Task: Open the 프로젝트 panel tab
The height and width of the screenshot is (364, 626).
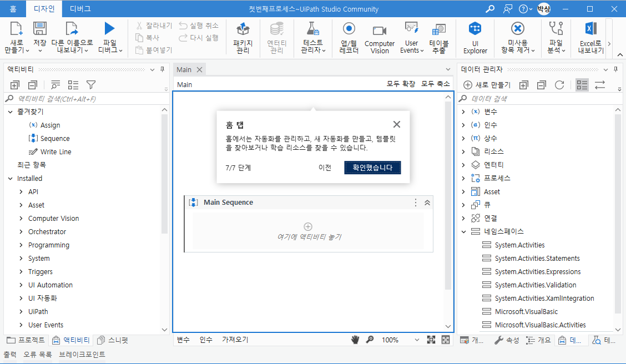Action: tap(26, 340)
